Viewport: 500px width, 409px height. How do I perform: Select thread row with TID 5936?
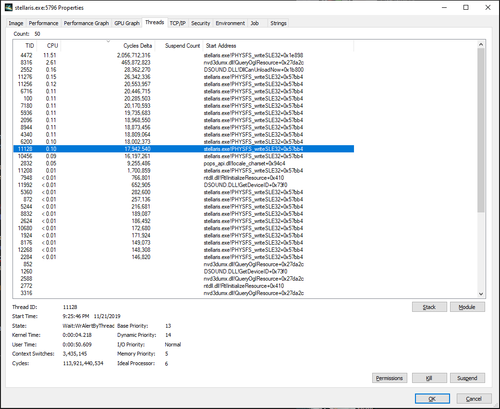tap(184, 113)
